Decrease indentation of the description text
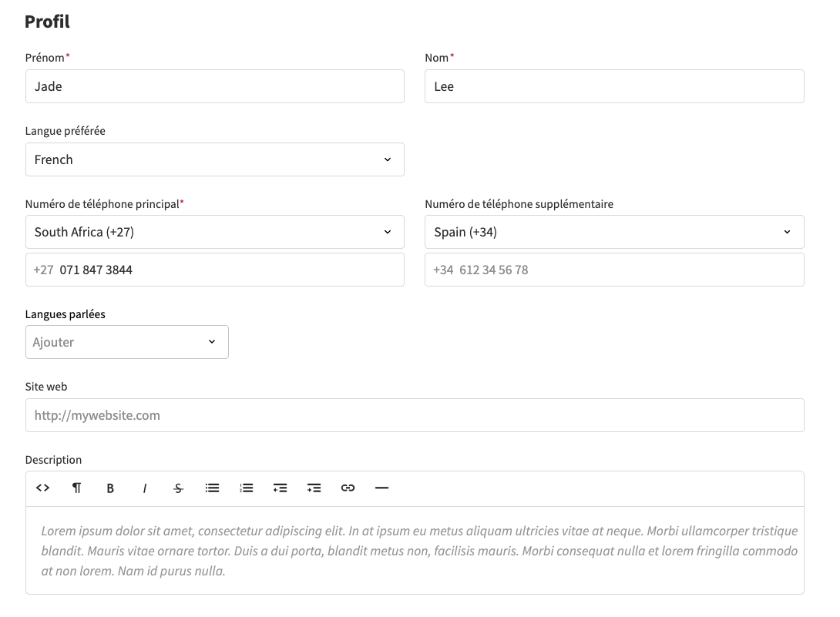840x617 pixels. click(x=280, y=488)
